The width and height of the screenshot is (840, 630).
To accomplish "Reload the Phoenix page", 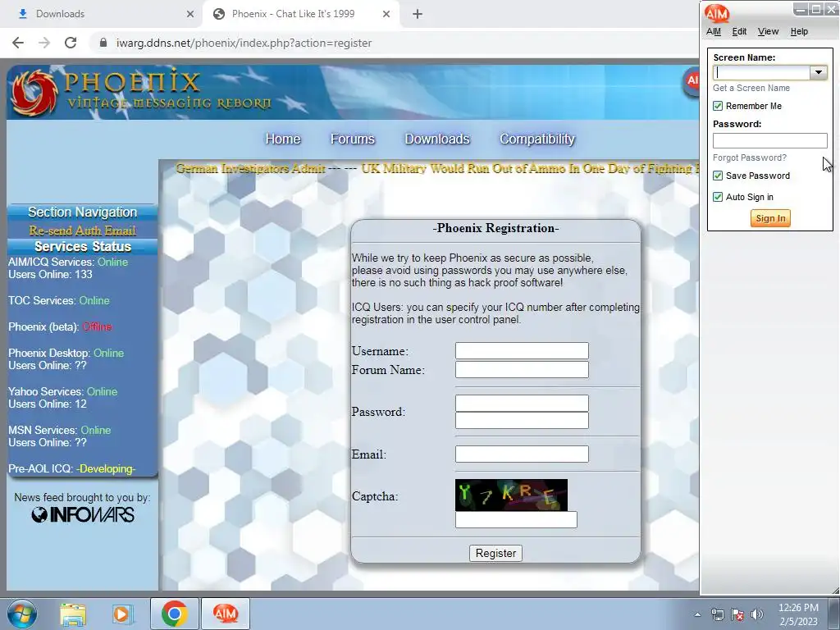I will [x=71, y=43].
